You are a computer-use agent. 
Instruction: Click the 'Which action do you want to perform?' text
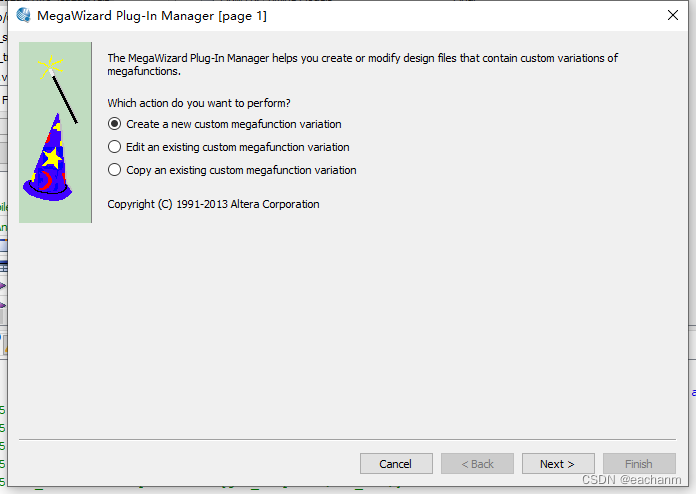[x=199, y=103]
